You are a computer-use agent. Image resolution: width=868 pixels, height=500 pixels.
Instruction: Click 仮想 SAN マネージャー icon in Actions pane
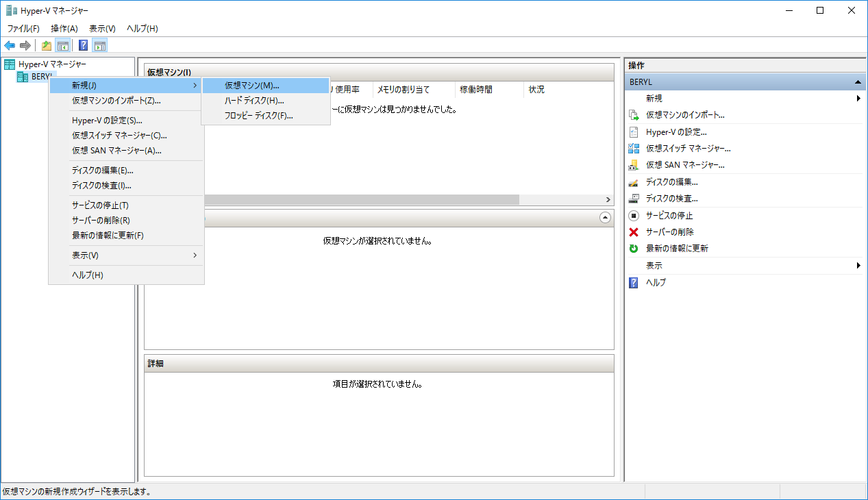[x=634, y=165]
